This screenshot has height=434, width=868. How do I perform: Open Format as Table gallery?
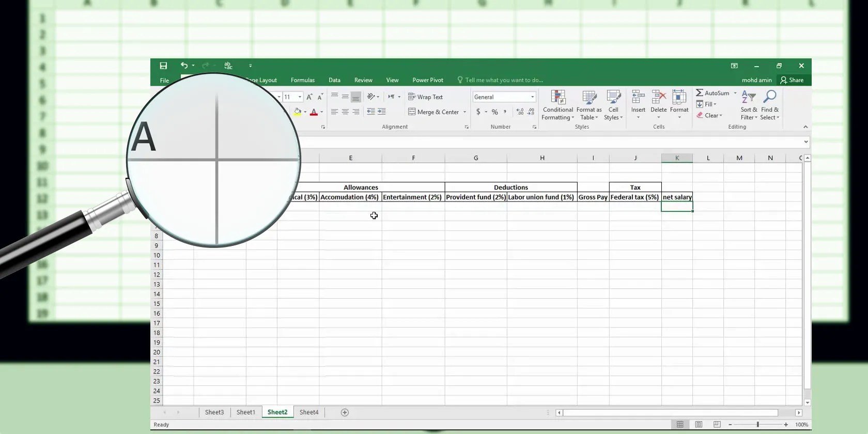[x=589, y=105]
